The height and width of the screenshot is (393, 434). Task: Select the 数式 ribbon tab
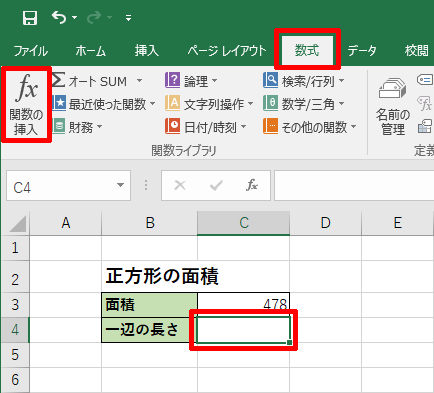[x=307, y=50]
